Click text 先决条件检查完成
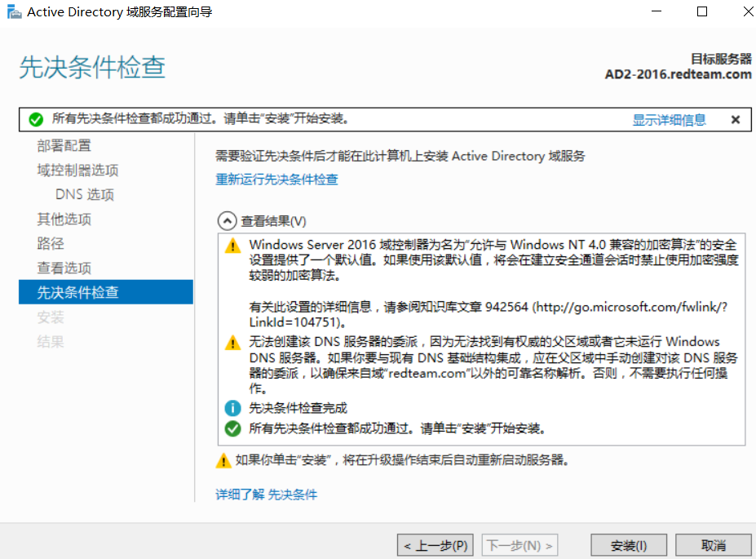Viewport: 756px width, 559px height. tap(298, 408)
